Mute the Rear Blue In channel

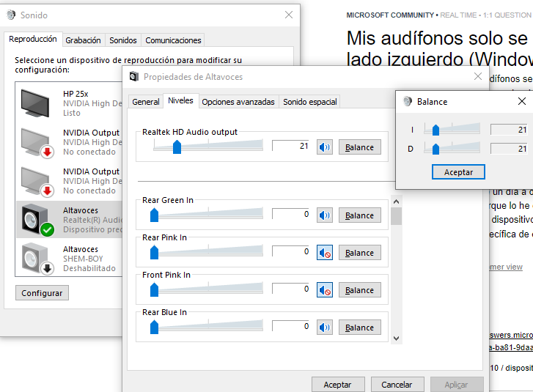(x=325, y=327)
